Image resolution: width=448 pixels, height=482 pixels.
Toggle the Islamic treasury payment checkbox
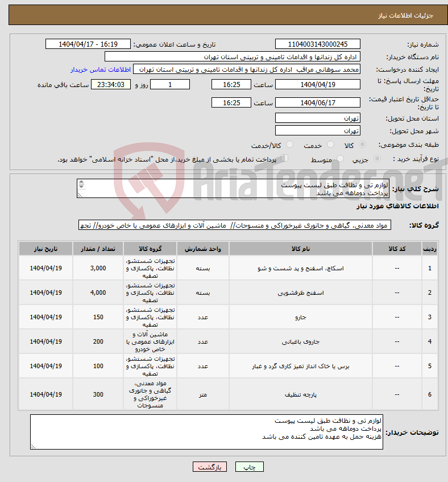click(x=285, y=158)
